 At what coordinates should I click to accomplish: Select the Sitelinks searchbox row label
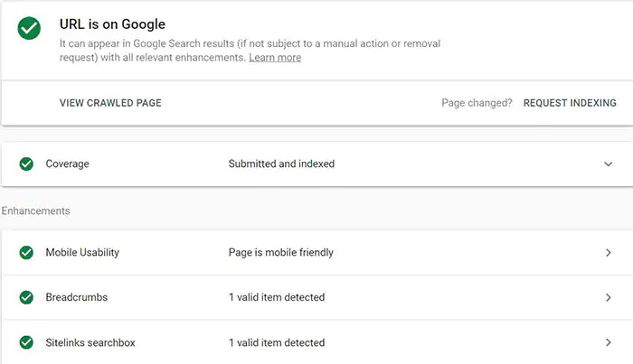[x=90, y=342]
